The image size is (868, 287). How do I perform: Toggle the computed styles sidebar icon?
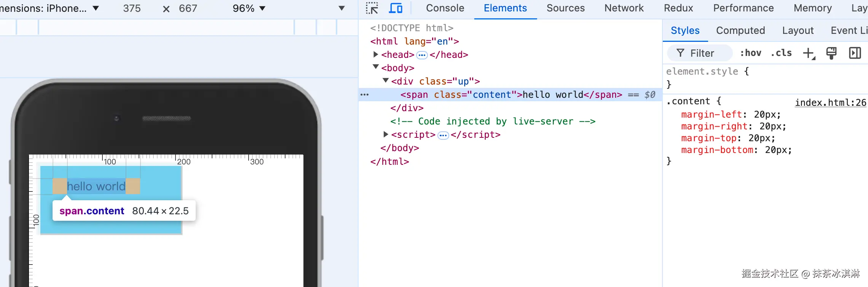[x=855, y=53]
